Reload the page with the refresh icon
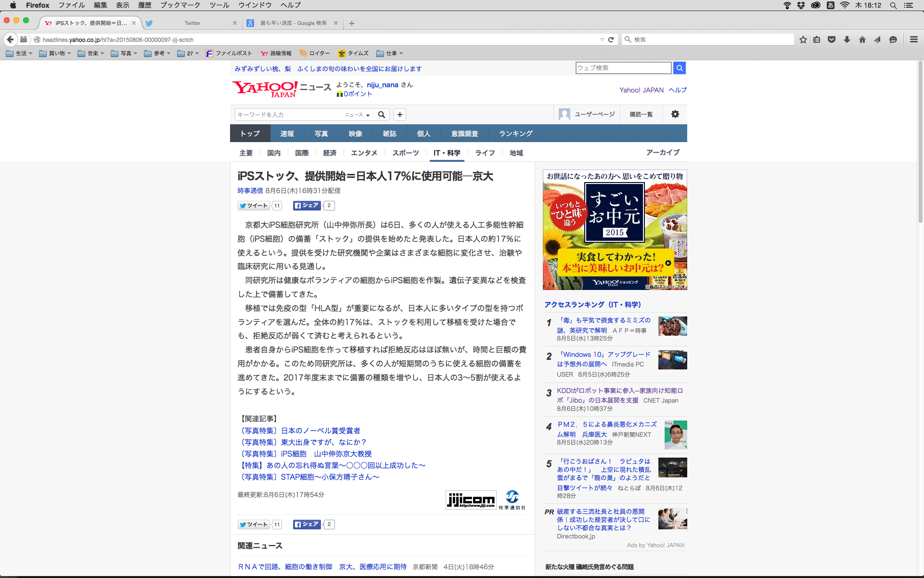The height and width of the screenshot is (578, 924). coord(611,39)
